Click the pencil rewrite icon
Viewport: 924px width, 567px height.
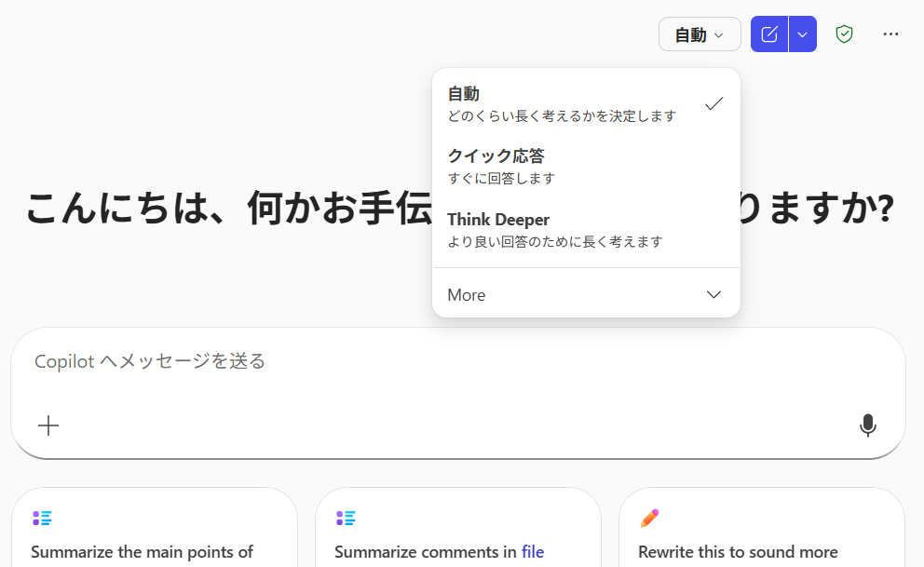click(x=649, y=518)
